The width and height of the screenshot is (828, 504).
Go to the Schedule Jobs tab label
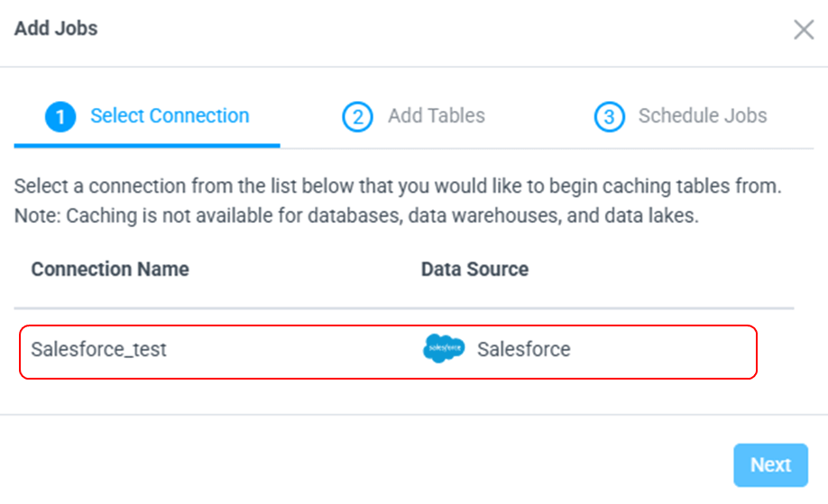pyautogui.click(x=703, y=116)
